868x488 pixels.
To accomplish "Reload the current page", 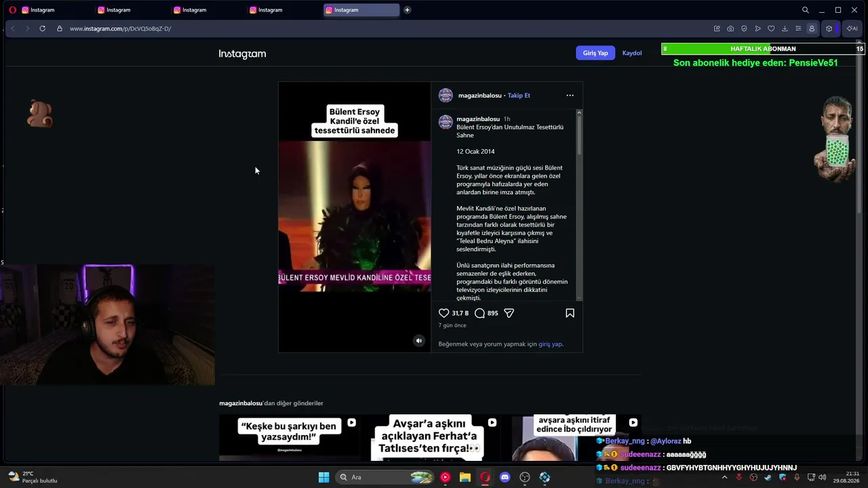I will (42, 28).
